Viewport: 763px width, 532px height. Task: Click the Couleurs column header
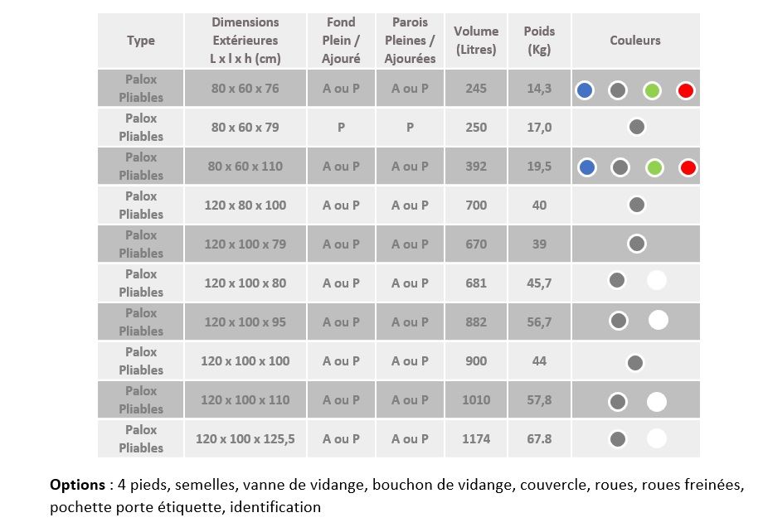(x=635, y=41)
